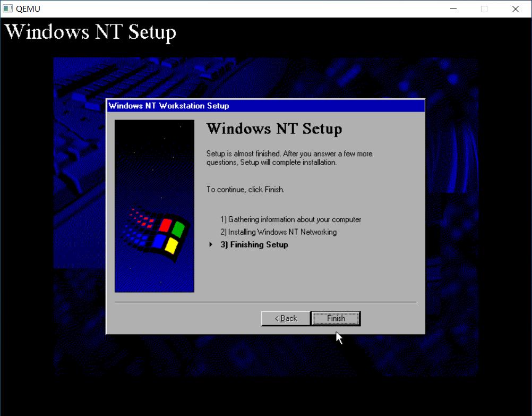Image resolution: width=532 pixels, height=416 pixels.
Task: Click the Setup is almost finished paragraph
Action: point(289,158)
